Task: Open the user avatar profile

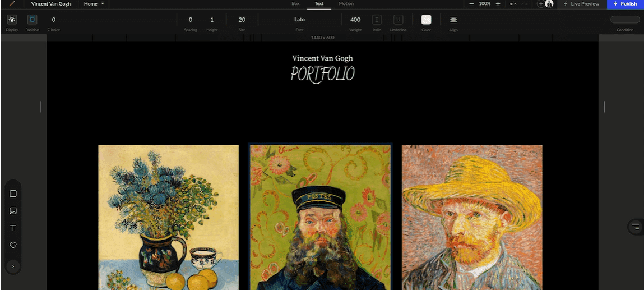Action: point(549,4)
